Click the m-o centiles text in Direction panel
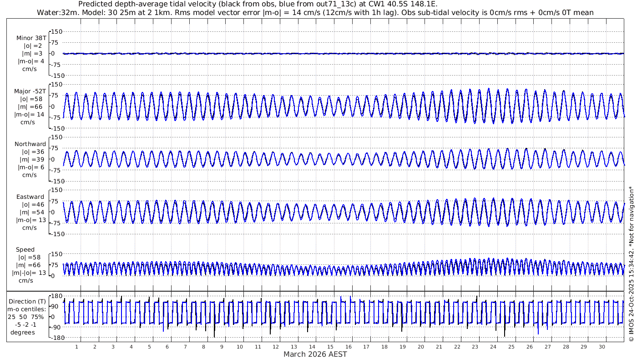This screenshot has height=364, width=637. tap(27, 309)
